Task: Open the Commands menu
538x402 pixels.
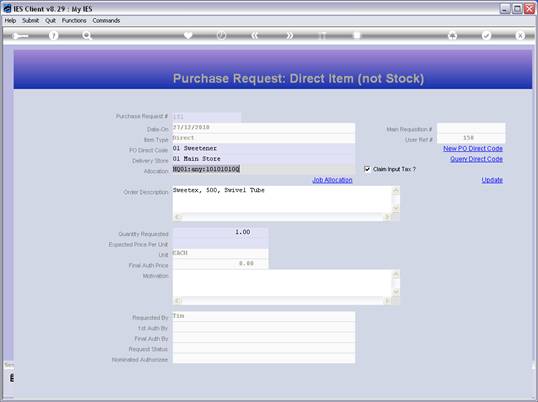Action: tap(106, 21)
